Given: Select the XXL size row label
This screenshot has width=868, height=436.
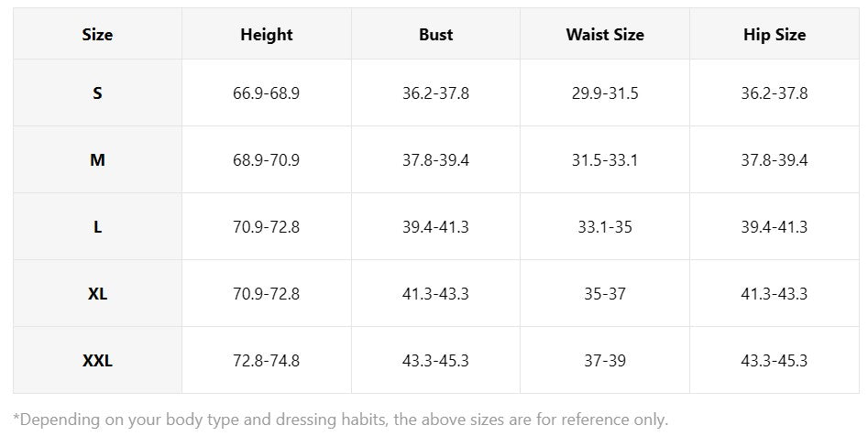Looking at the screenshot, I should pyautogui.click(x=97, y=361).
